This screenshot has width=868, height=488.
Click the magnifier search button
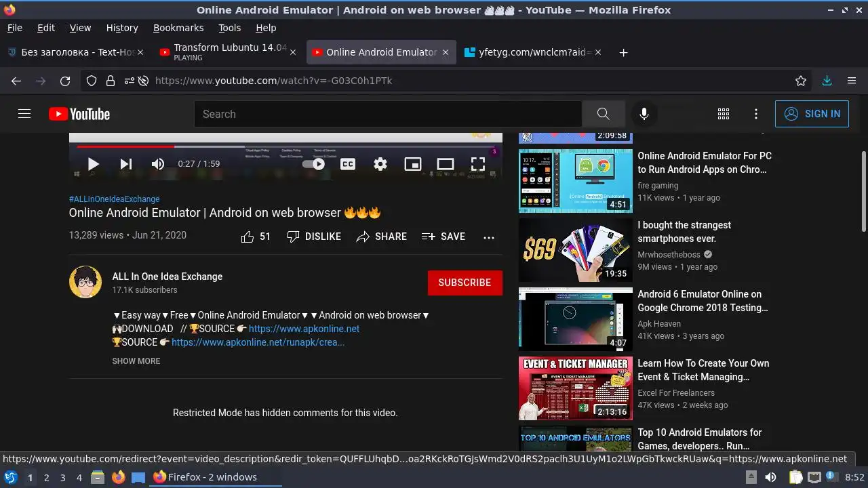[x=603, y=114]
